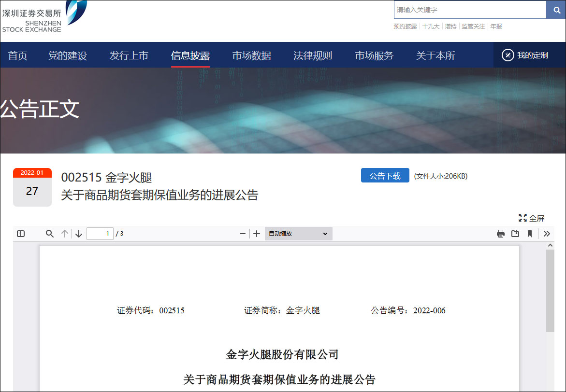Click the 公告编号：2022-006 text in PDF
Screen dimensions: 566x392
click(x=408, y=310)
